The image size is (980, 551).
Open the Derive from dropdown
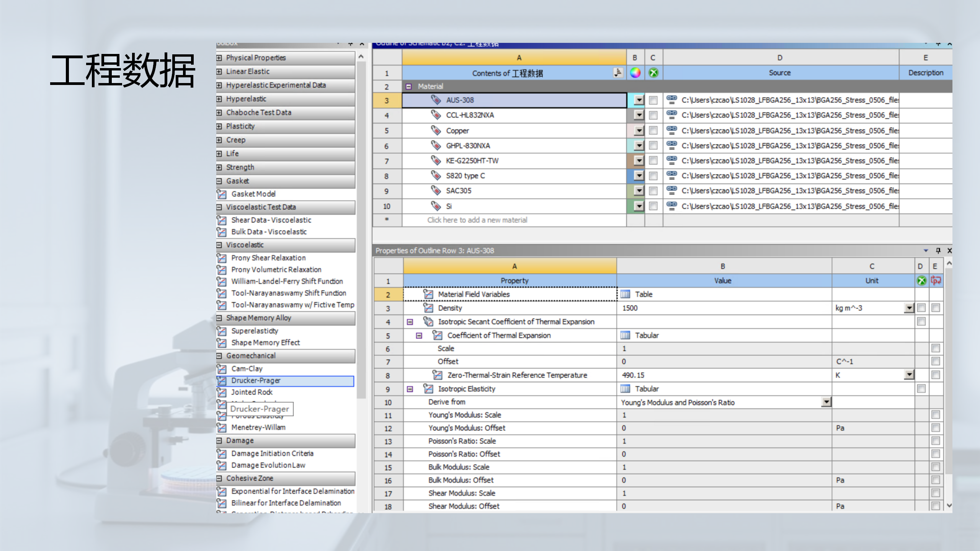coord(826,402)
